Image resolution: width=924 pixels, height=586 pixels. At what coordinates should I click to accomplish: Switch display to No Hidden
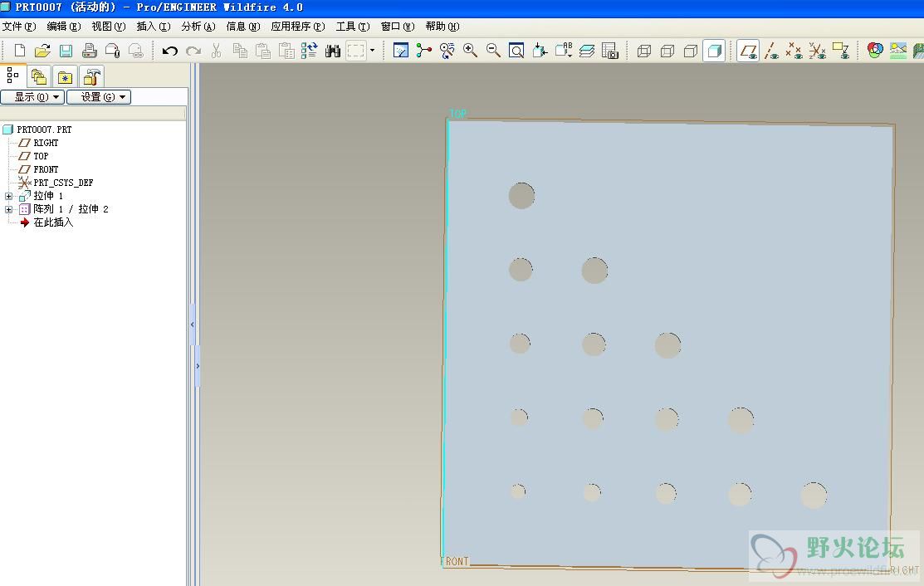690,51
